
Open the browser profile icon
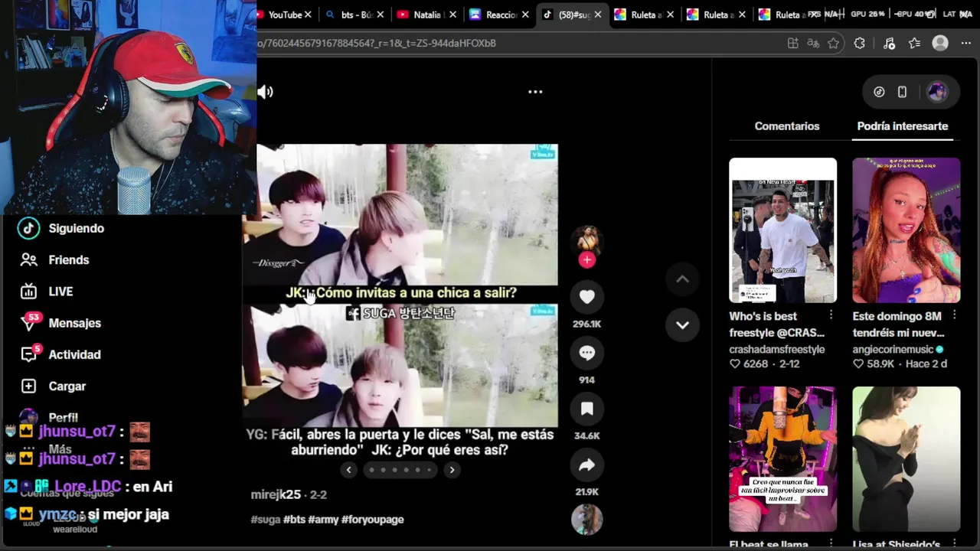[x=940, y=44]
